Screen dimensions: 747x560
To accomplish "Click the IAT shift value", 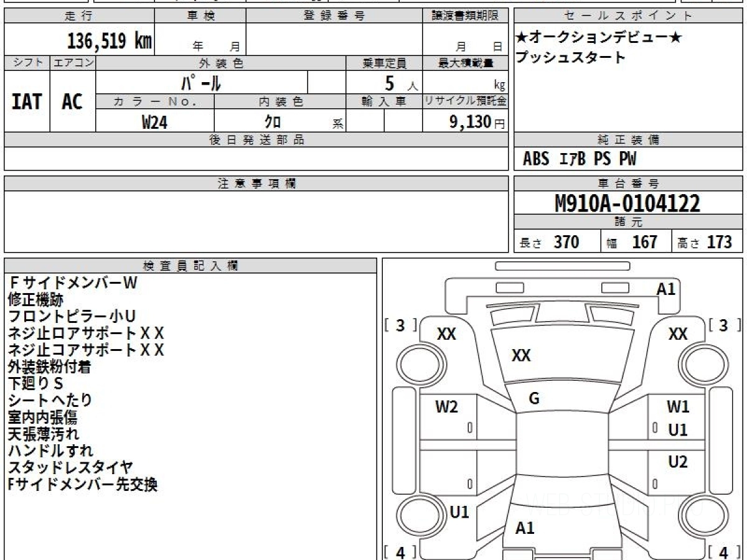I will click(x=27, y=101).
